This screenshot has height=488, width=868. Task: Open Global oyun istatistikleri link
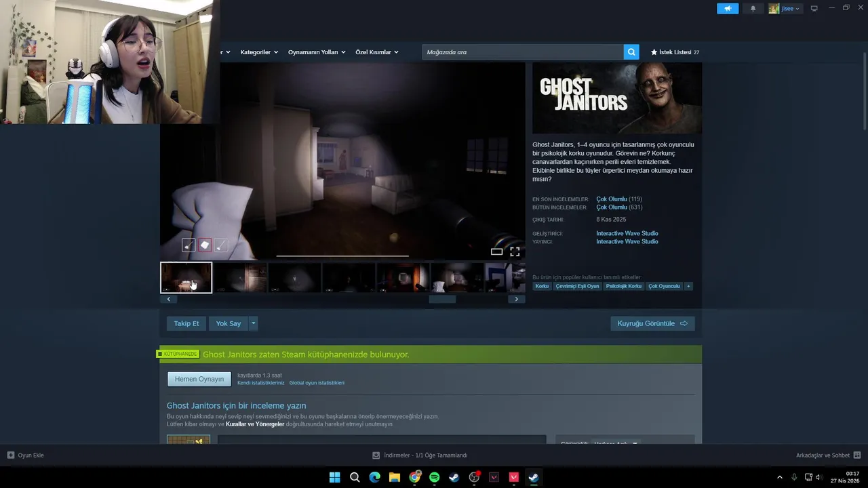317,383
